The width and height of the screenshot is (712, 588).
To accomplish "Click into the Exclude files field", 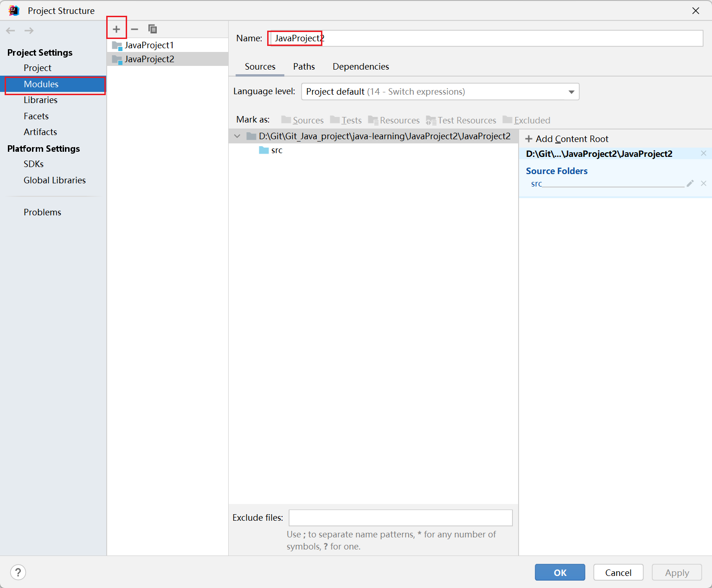I will pos(401,517).
